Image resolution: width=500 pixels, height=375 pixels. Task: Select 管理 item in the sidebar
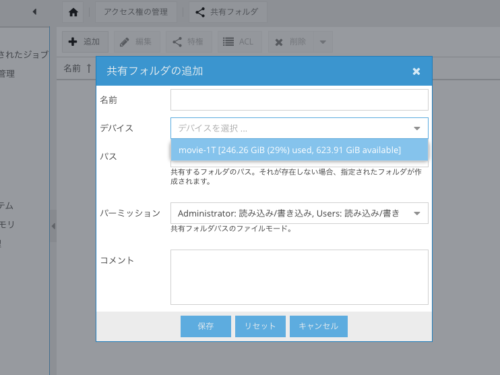[8, 73]
